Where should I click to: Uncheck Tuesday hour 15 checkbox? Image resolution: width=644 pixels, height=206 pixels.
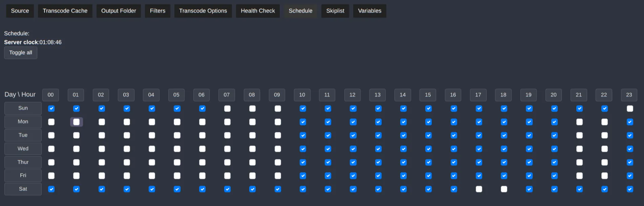click(429, 135)
